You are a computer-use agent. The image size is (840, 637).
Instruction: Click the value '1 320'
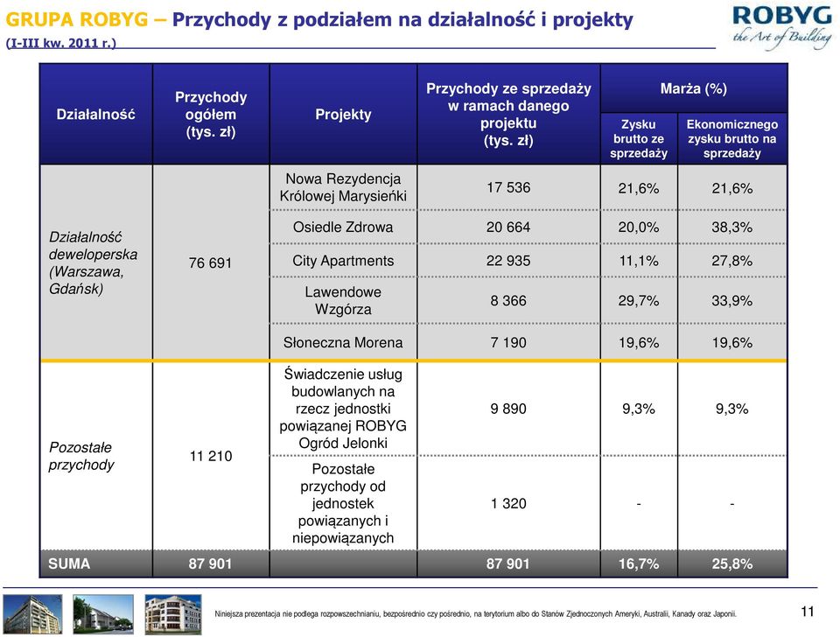click(508, 504)
